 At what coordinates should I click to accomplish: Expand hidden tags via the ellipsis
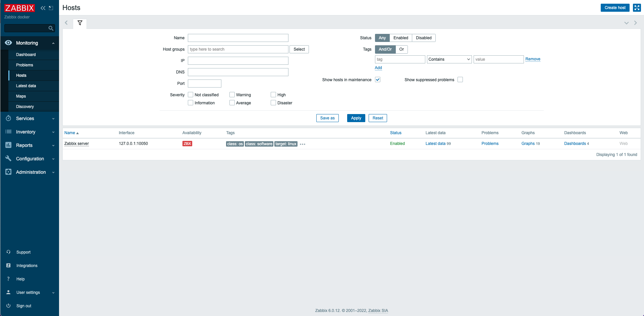pos(302,144)
